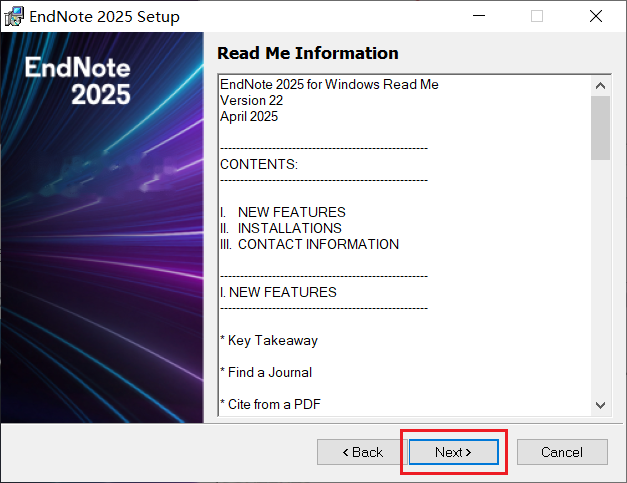Click the scroll up arrow of Read Me box
Viewport: 627px width, 483px height.
(600, 86)
